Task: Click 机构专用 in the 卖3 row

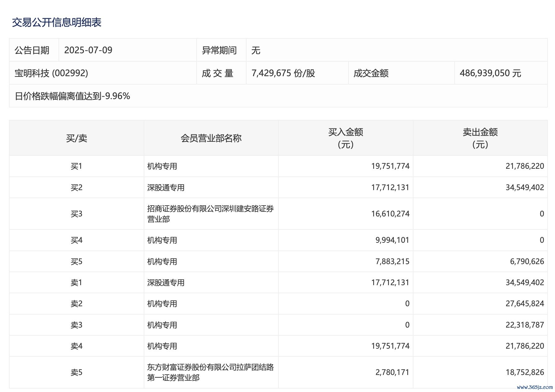Action: tap(162, 325)
